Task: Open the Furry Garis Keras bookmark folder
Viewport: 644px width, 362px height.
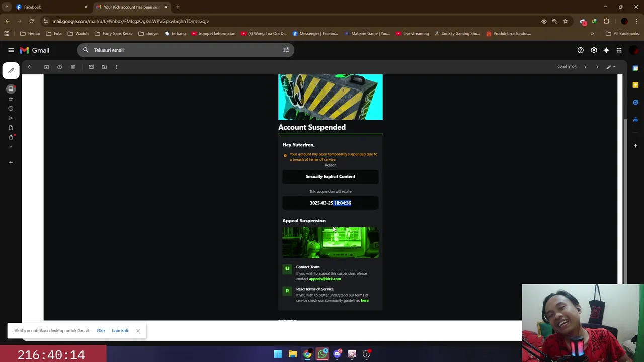Action: (113, 34)
